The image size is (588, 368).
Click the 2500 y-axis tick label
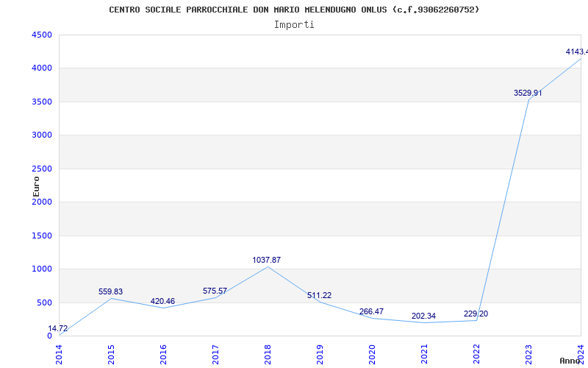[x=42, y=169]
